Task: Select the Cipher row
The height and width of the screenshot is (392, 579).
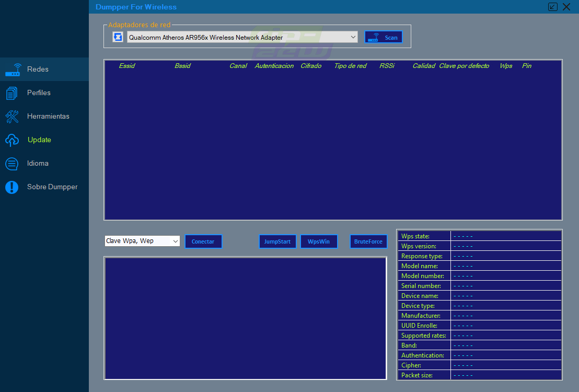Action: (479, 366)
